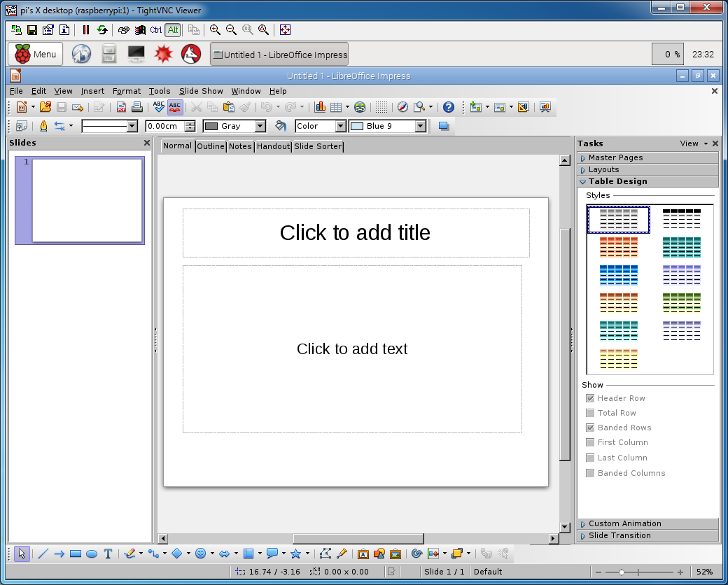Open the File menu
Screen dimensions: 728x585
point(16,91)
